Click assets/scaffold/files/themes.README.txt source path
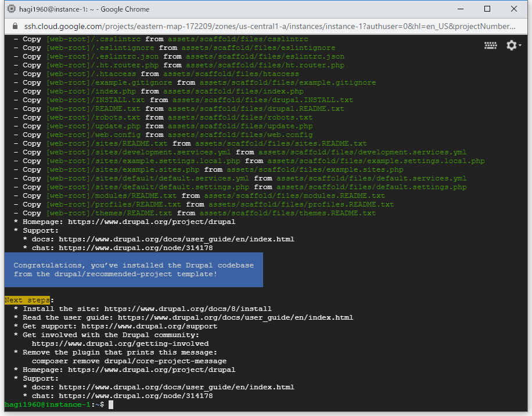Viewport: 532px width, 416px height. pyautogui.click(x=287, y=213)
